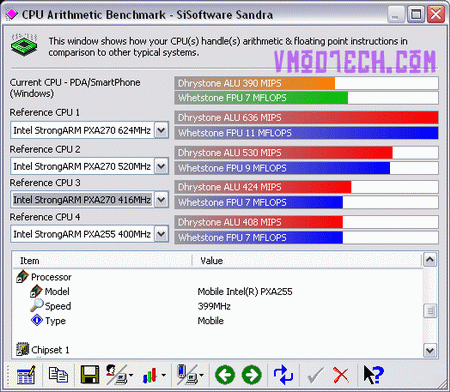The image size is (450, 392).
Task: Click the bar chart toolbar icon
Action: click(x=150, y=375)
